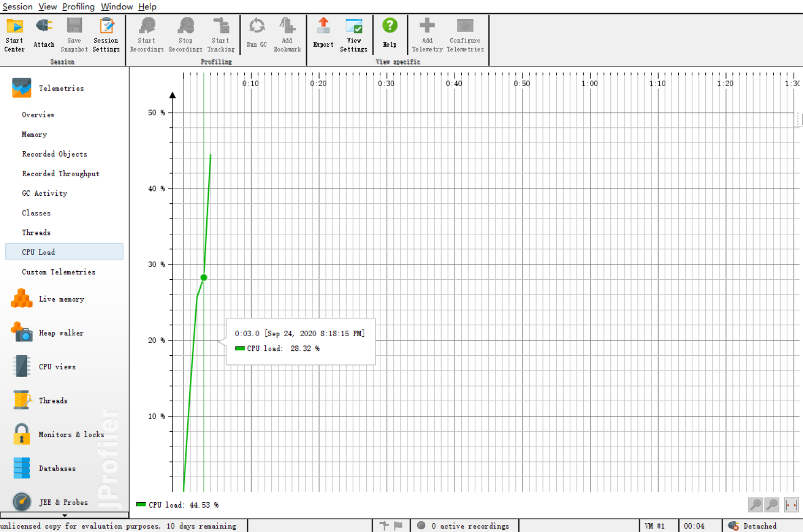Open the Window menu
This screenshot has width=803, height=532.
(x=117, y=7)
